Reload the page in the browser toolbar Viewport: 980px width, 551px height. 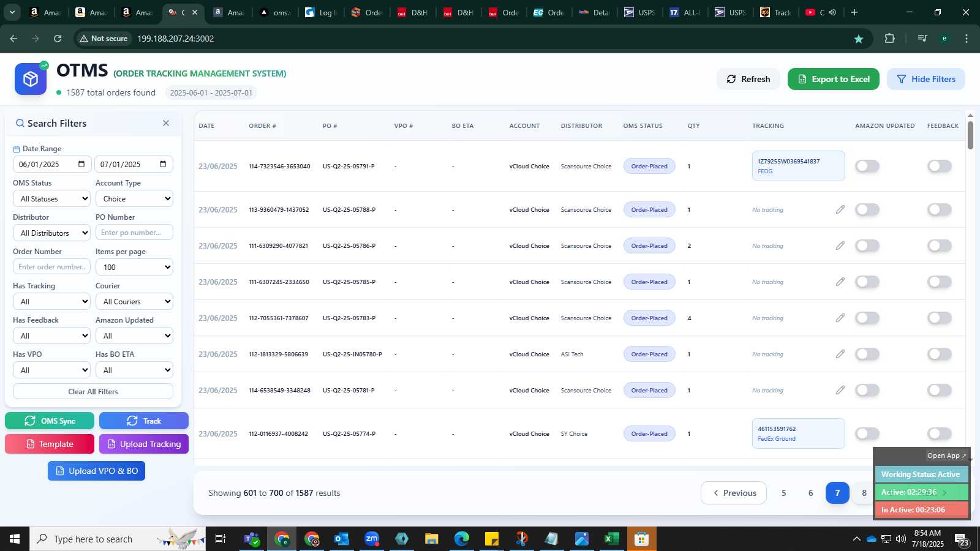pyautogui.click(x=58, y=39)
